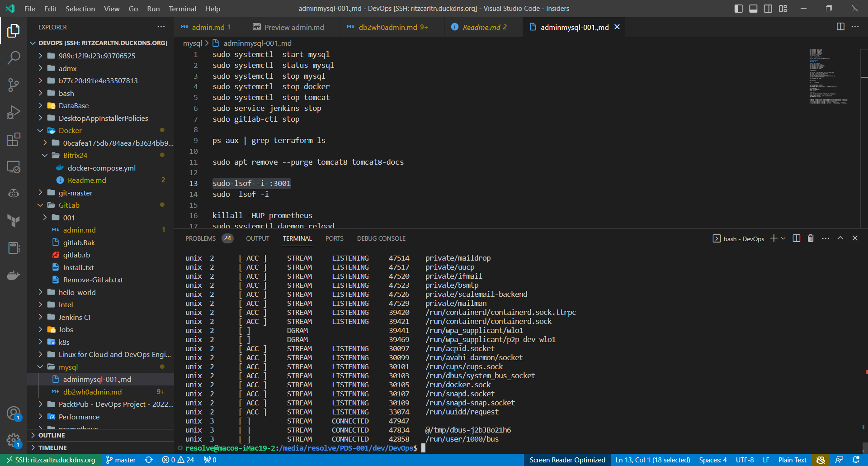The height and width of the screenshot is (466, 868).
Task: Toggle Screen Reader Optimized status
Action: pyautogui.click(x=567, y=460)
